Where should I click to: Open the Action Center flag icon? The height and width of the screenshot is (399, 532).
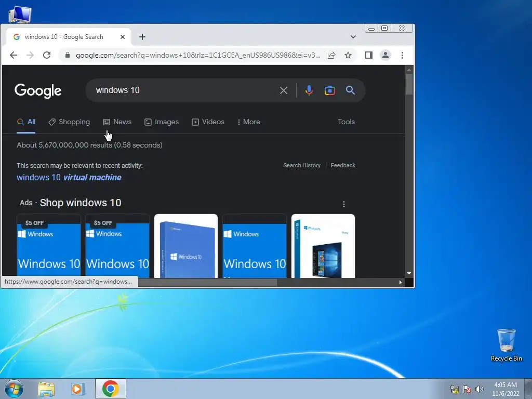(467, 389)
